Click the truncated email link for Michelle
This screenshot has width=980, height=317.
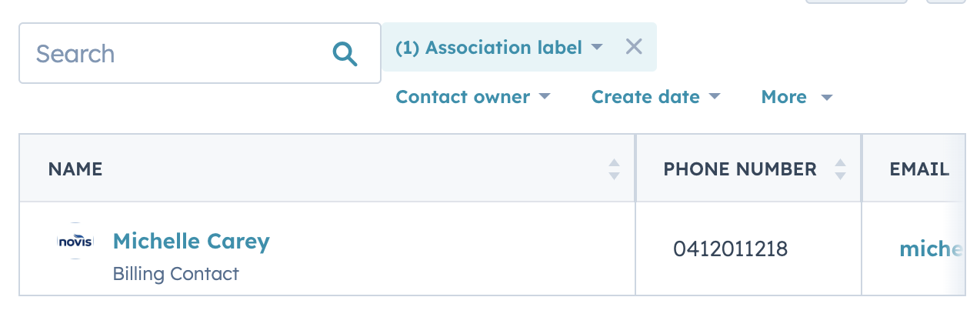[931, 249]
